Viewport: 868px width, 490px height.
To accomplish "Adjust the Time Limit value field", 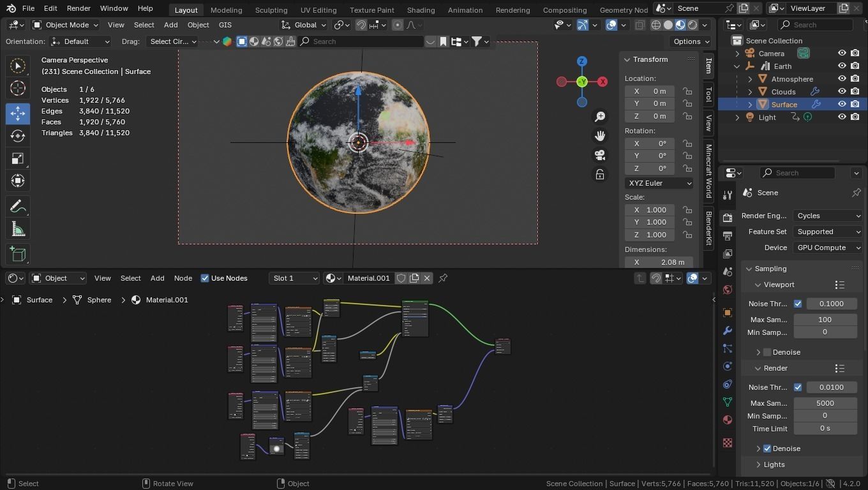I will (825, 429).
